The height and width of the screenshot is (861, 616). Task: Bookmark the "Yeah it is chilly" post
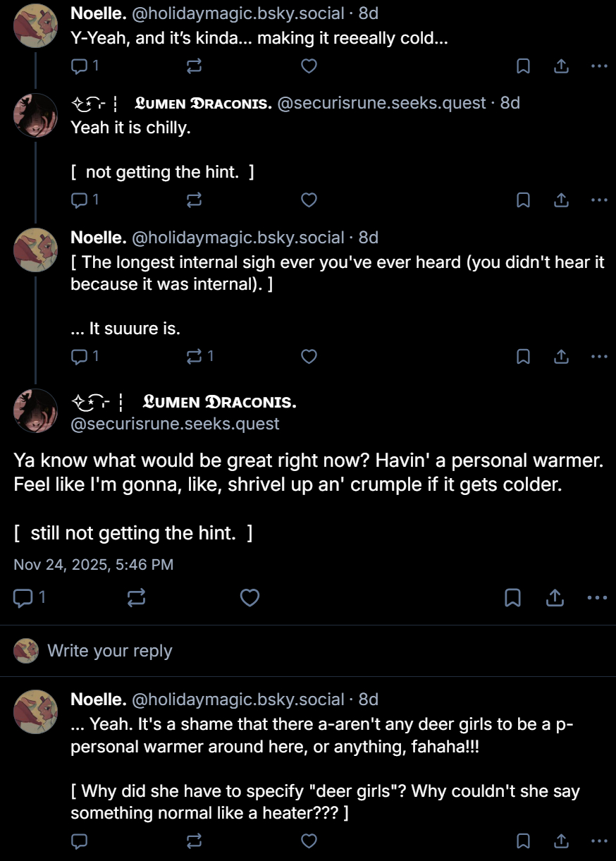pos(523,200)
